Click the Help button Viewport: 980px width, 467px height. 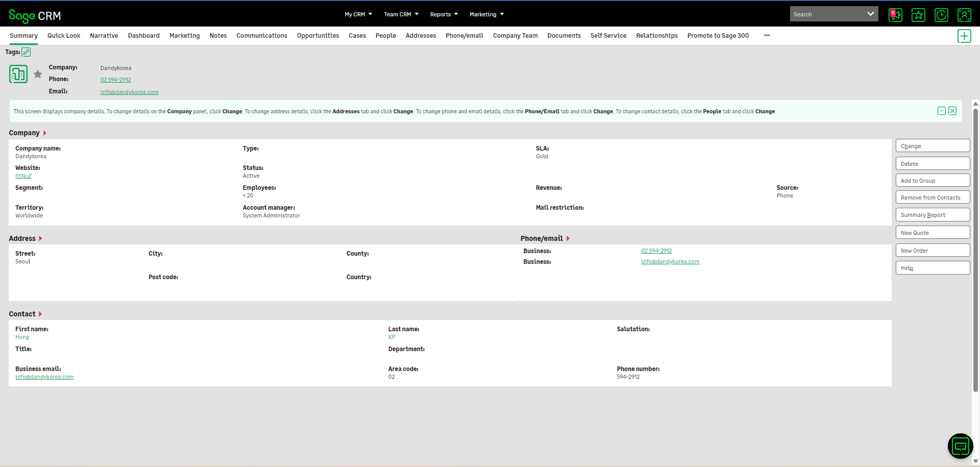(933, 267)
